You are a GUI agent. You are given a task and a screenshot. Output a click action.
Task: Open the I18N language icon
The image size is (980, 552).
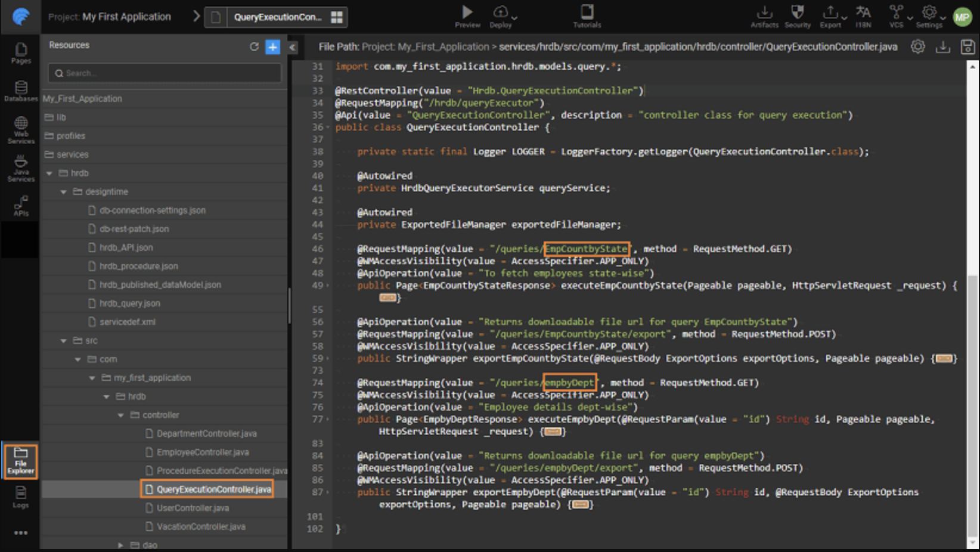pyautogui.click(x=863, y=12)
